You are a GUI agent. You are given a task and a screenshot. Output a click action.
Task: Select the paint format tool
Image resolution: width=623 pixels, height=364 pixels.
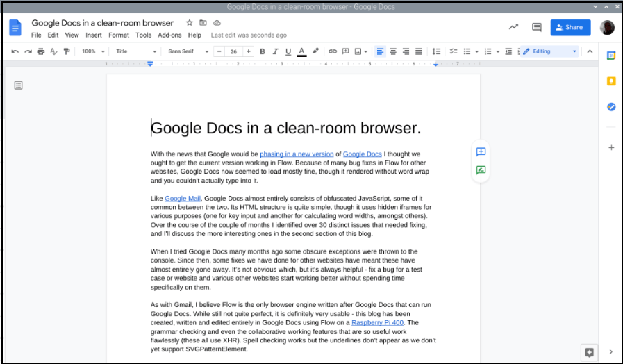coord(67,51)
